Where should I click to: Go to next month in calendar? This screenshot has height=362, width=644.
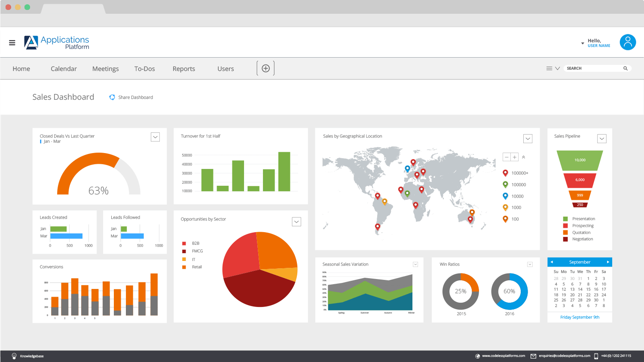pos(608,262)
